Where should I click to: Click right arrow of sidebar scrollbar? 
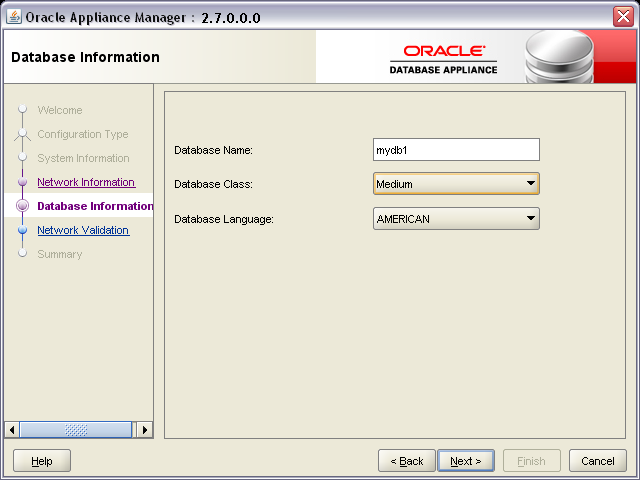pos(145,430)
